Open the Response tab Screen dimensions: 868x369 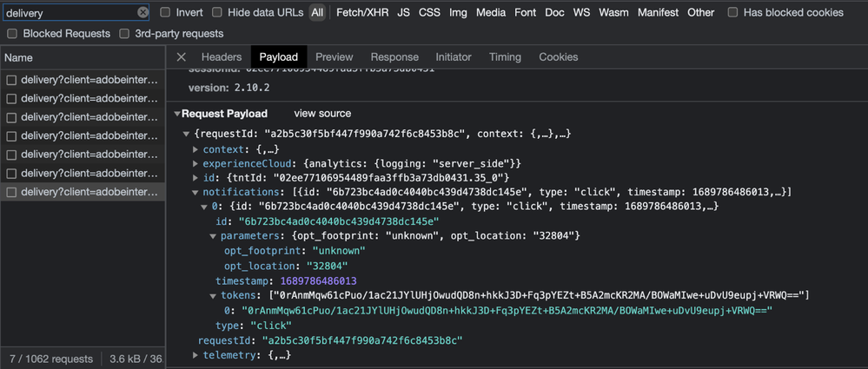pos(394,57)
